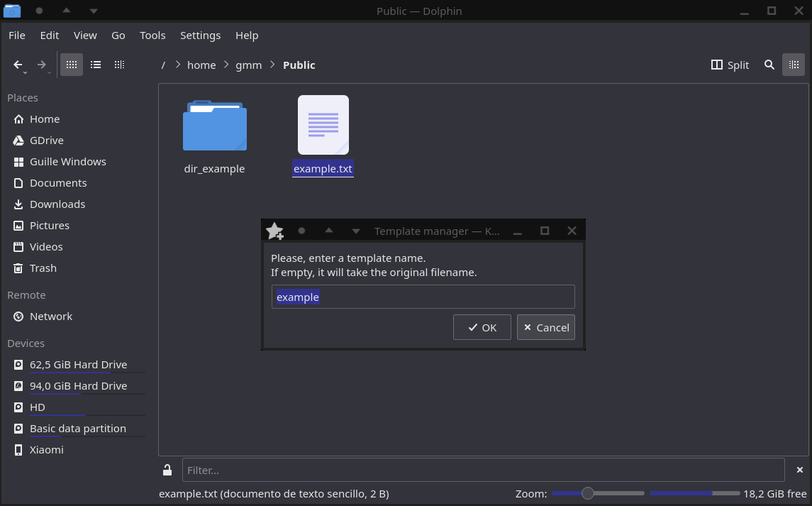
Task: Click Dolphin titlebar dot button
Action: (39, 11)
